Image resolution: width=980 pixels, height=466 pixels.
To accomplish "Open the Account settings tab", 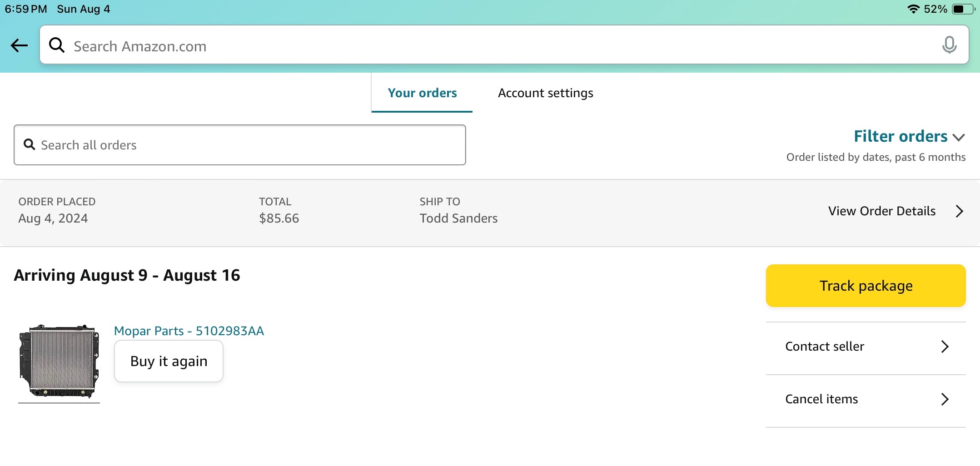I will [545, 93].
